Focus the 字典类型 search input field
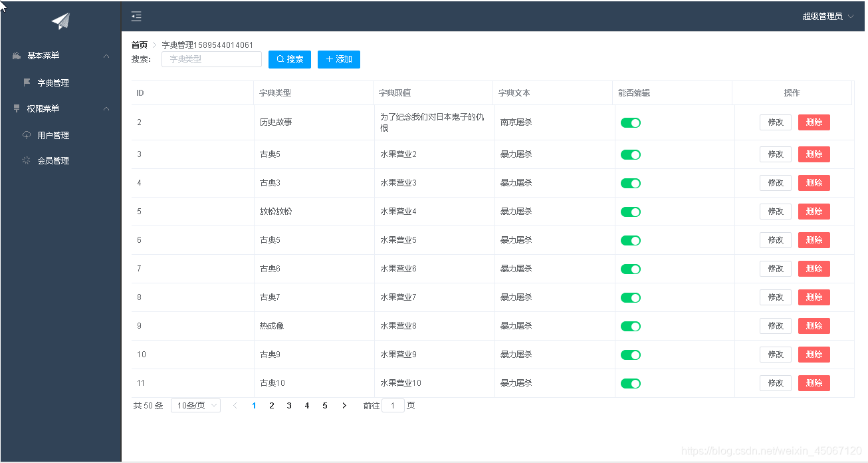 pyautogui.click(x=211, y=59)
